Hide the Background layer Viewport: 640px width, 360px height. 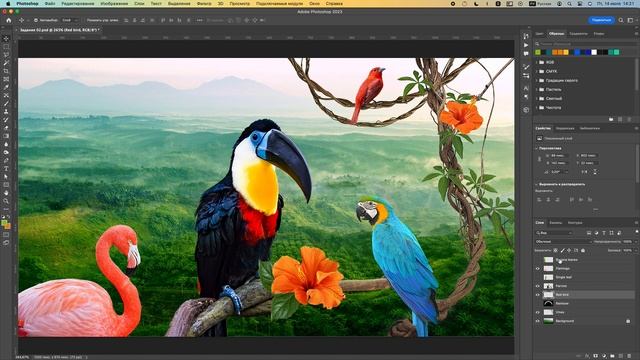538,321
